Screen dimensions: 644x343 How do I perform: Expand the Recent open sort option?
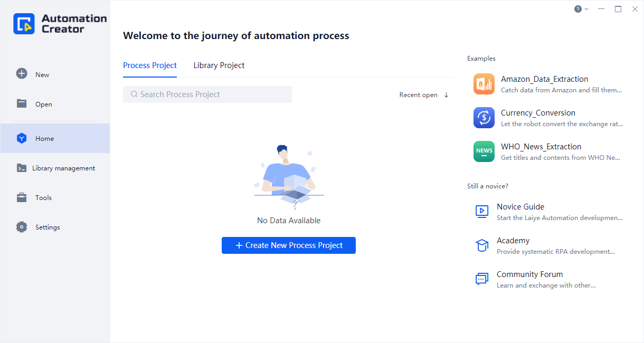[418, 95]
